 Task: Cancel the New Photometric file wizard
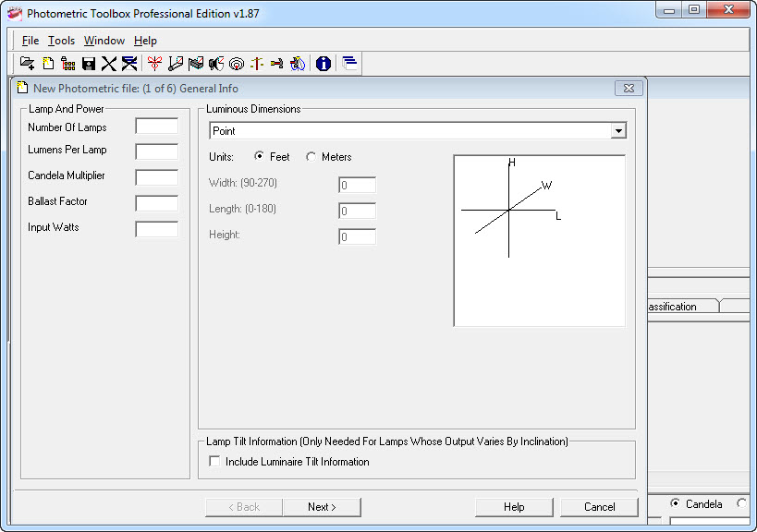click(599, 507)
